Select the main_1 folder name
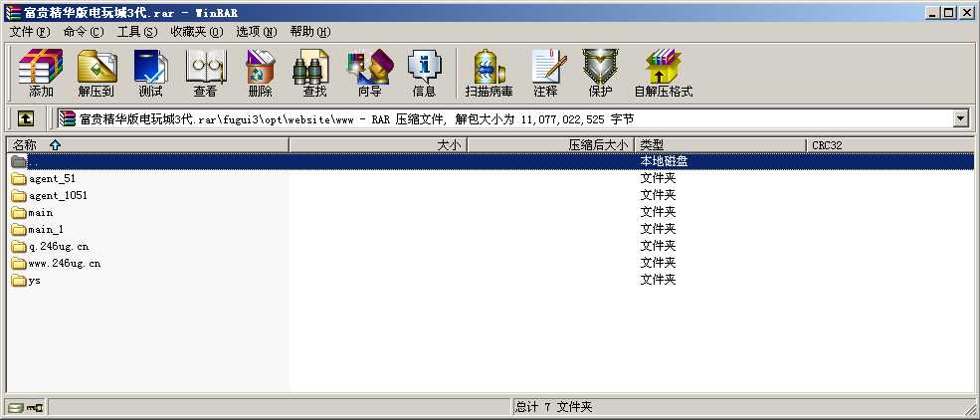This screenshot has height=420, width=980. point(46,229)
